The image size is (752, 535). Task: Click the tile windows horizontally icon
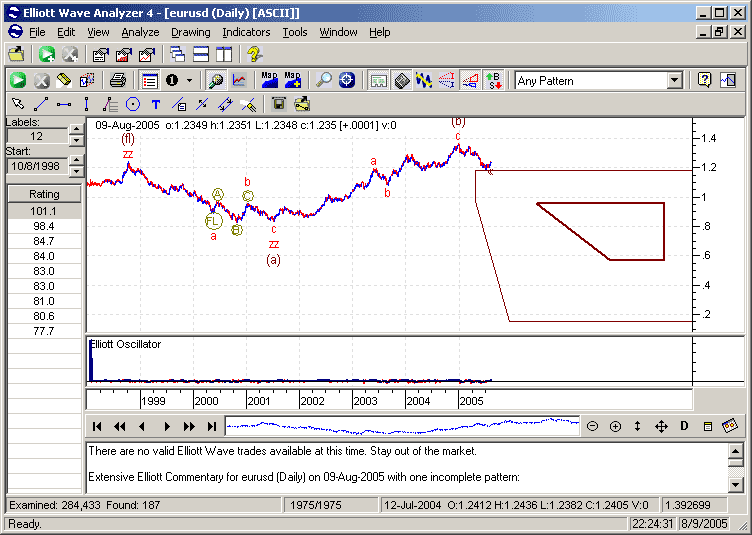[x=201, y=54]
